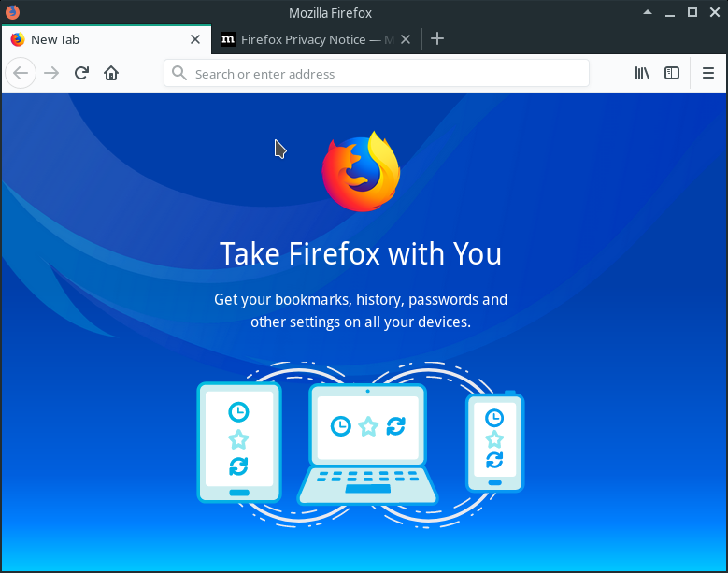Click the Firefox logo on the page
The height and width of the screenshot is (573, 728).
pos(362,171)
